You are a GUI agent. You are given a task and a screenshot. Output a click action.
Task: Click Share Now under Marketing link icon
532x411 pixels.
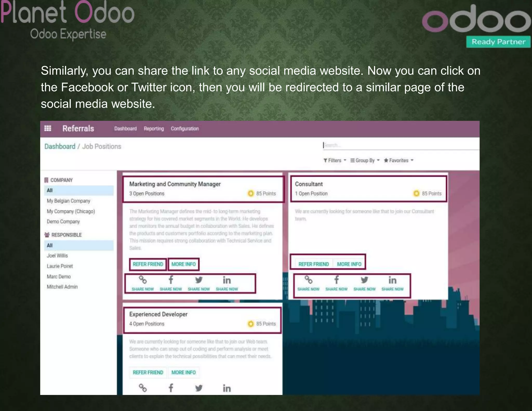tap(143, 289)
